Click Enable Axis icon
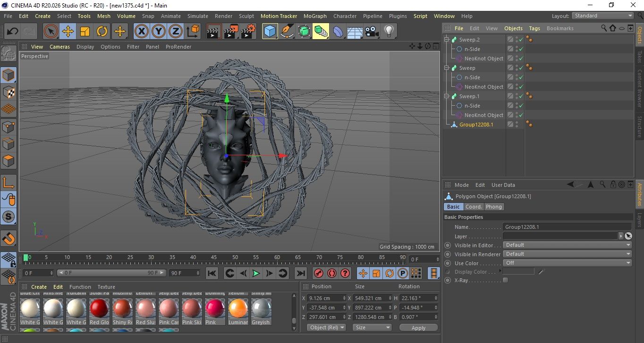This screenshot has height=343, width=644. [x=8, y=183]
